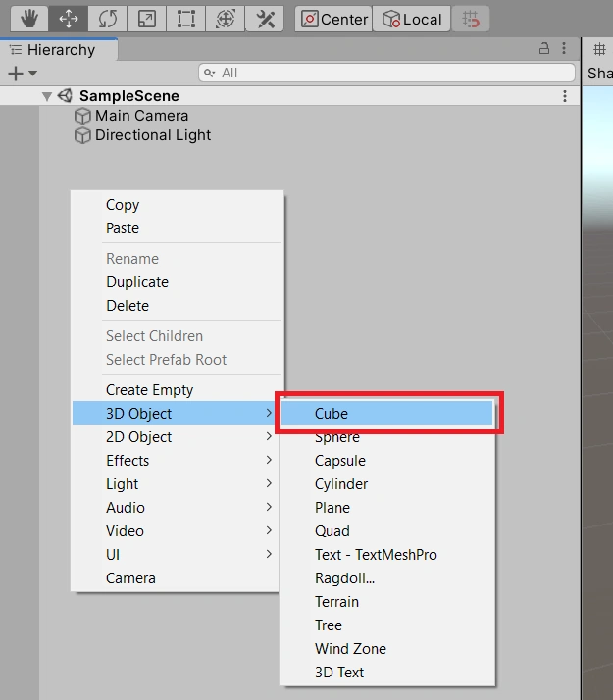Choose Paste from context menu
This screenshot has height=700, width=613.
[x=178, y=228]
